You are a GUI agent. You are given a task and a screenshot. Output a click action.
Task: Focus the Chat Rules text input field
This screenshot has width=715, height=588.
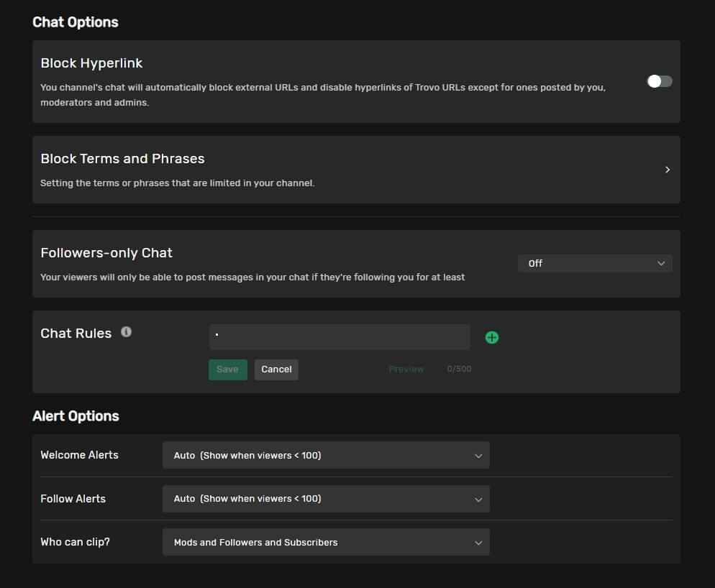[x=340, y=337]
